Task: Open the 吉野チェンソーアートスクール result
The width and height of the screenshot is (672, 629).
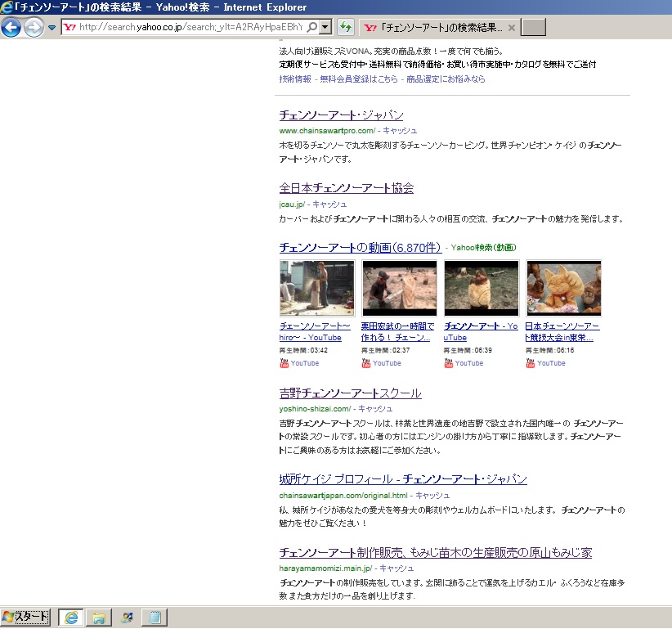Action: (x=350, y=393)
